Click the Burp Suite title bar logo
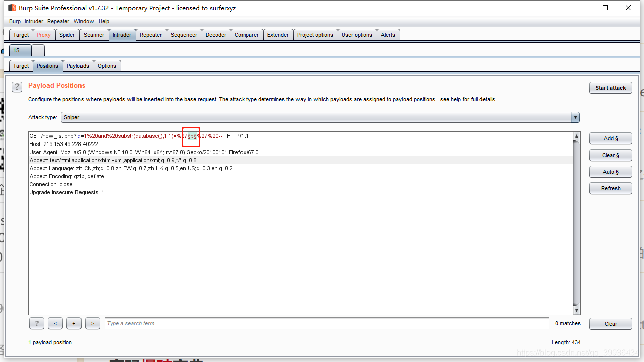The image size is (644, 362). pyautogui.click(x=12, y=8)
